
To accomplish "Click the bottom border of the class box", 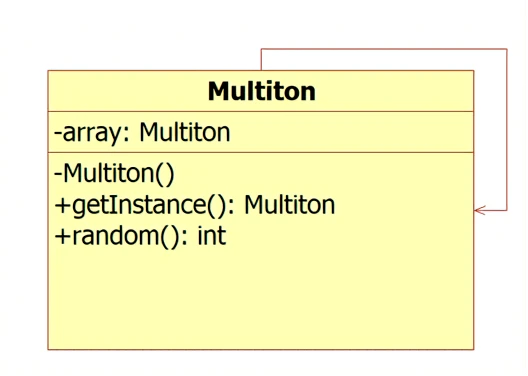I will tap(261, 349).
